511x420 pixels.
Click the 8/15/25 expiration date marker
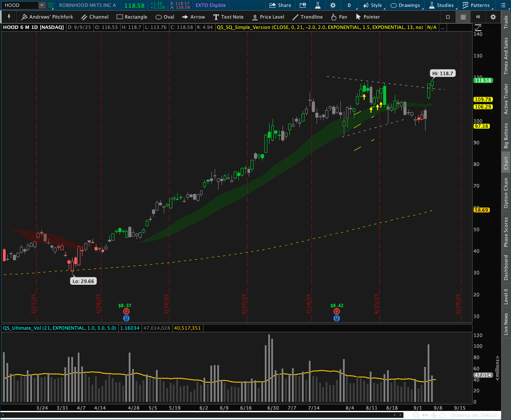(376, 304)
